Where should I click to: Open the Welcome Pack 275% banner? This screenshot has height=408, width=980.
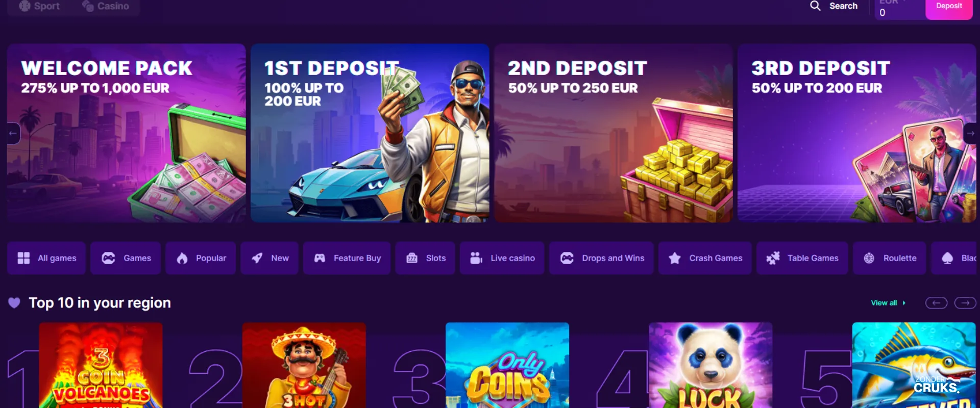coord(127,133)
